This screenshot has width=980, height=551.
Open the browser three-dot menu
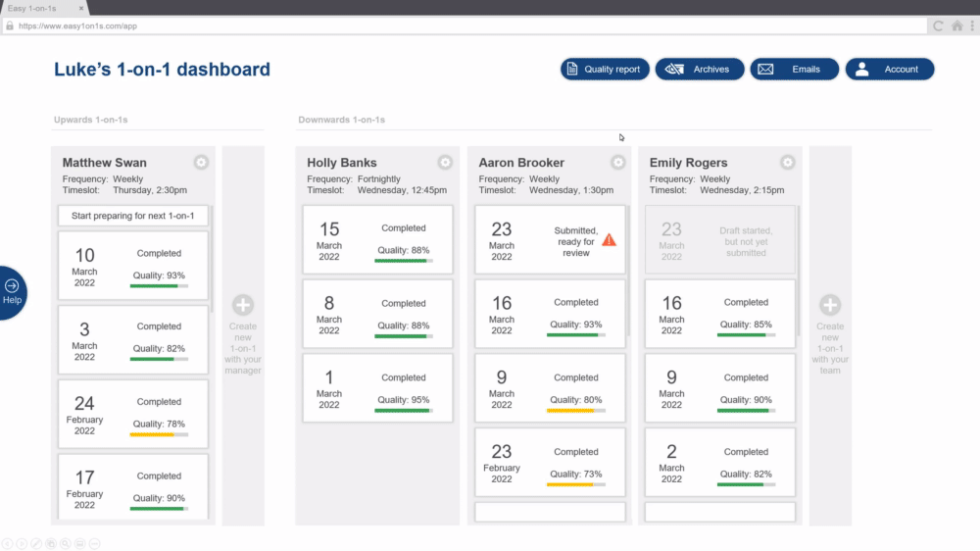coord(970,26)
